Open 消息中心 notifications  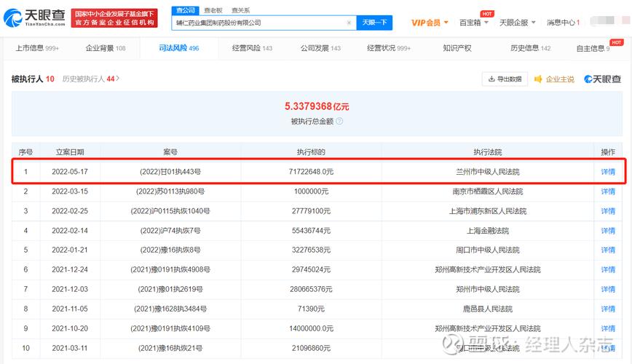(563, 23)
